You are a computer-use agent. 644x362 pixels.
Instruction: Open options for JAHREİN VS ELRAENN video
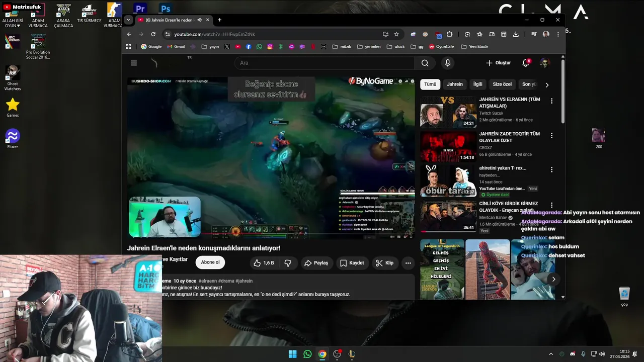point(551,101)
